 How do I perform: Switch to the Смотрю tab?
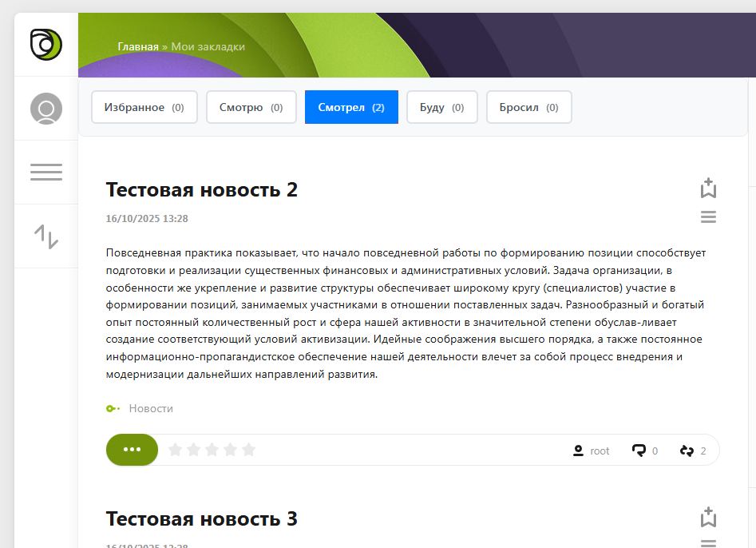pos(251,107)
